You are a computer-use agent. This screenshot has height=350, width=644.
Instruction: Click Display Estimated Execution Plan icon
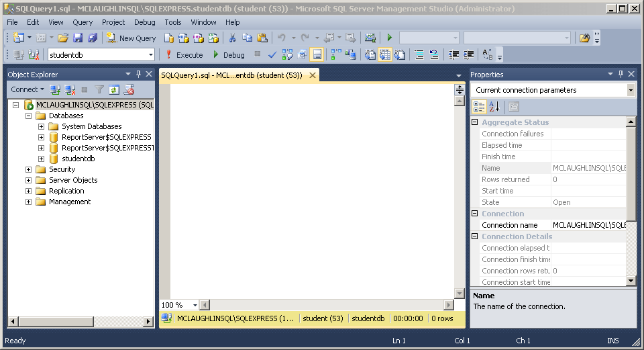coord(287,54)
